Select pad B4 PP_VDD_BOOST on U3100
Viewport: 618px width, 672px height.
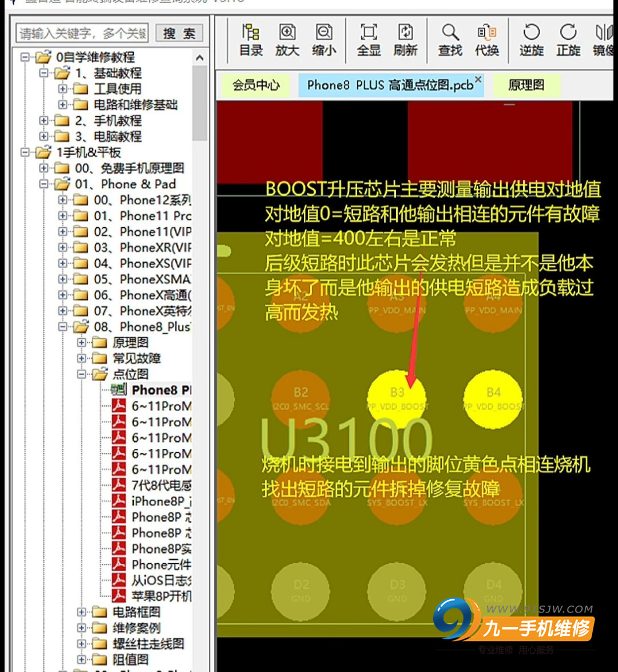[493, 400]
